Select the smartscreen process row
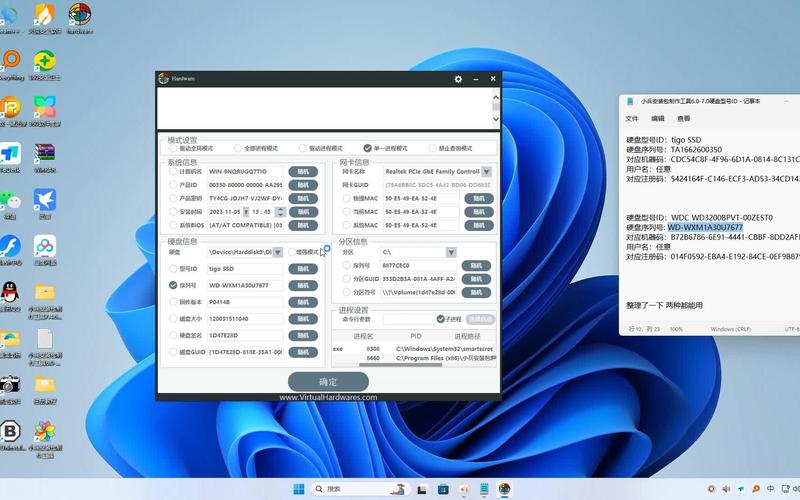 click(x=413, y=349)
